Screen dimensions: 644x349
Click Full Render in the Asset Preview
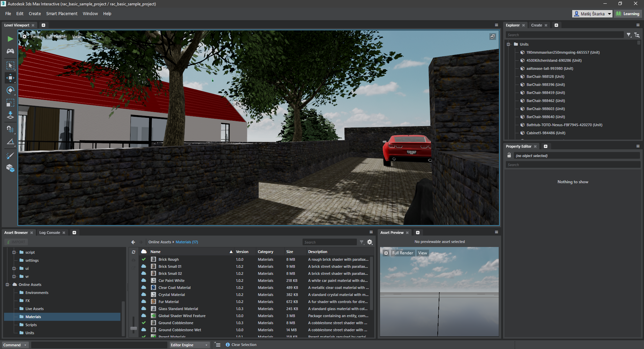pos(402,253)
